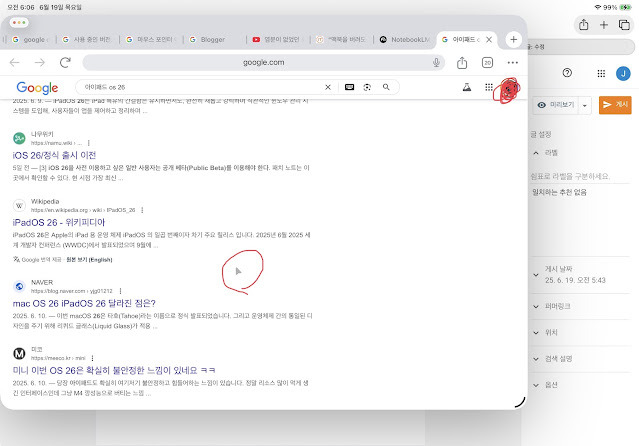
Task: Switch to the NotebookLM tab
Action: (405, 40)
